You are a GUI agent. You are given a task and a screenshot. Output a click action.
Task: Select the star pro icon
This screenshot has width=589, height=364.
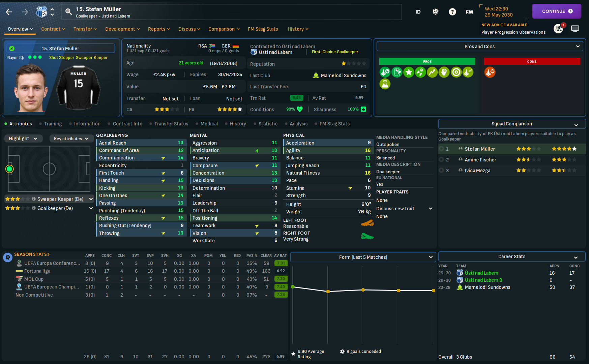[409, 72]
